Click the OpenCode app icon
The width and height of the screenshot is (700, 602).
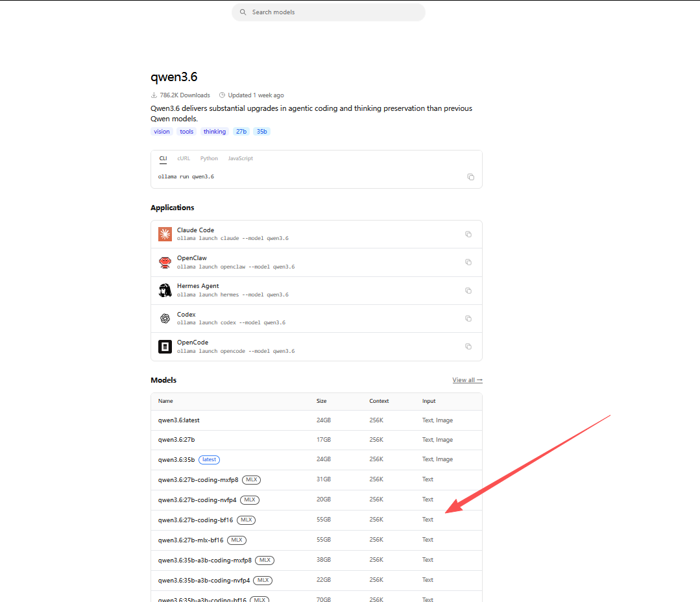tap(165, 346)
